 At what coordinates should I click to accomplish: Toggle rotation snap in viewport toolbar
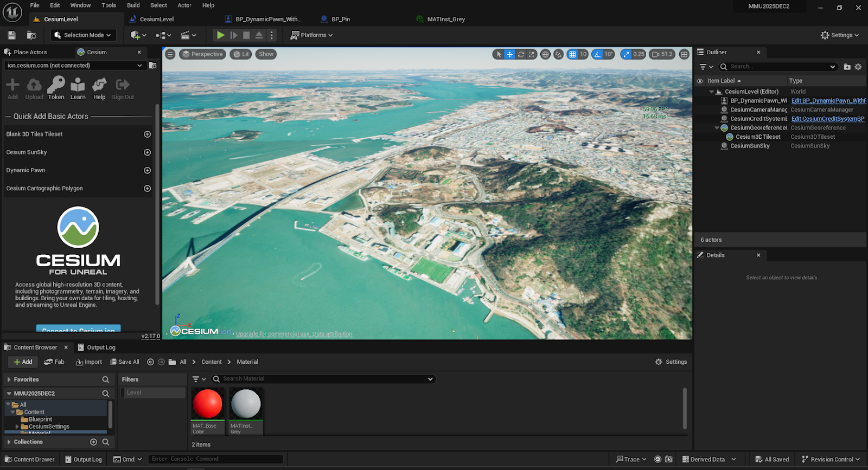pyautogui.click(x=597, y=54)
